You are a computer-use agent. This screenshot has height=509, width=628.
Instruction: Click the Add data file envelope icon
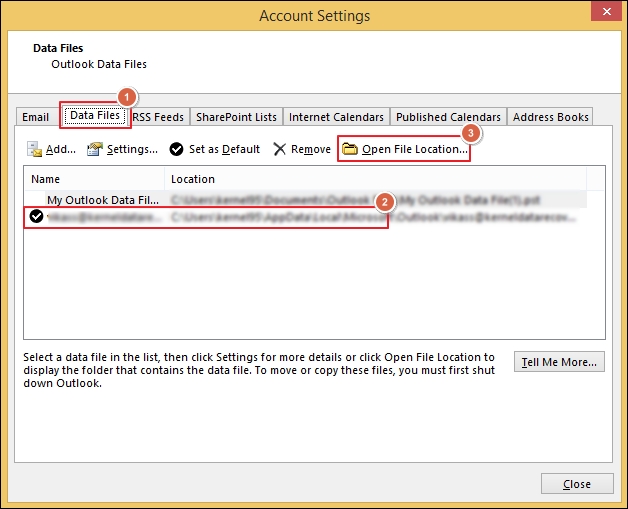click(x=34, y=149)
